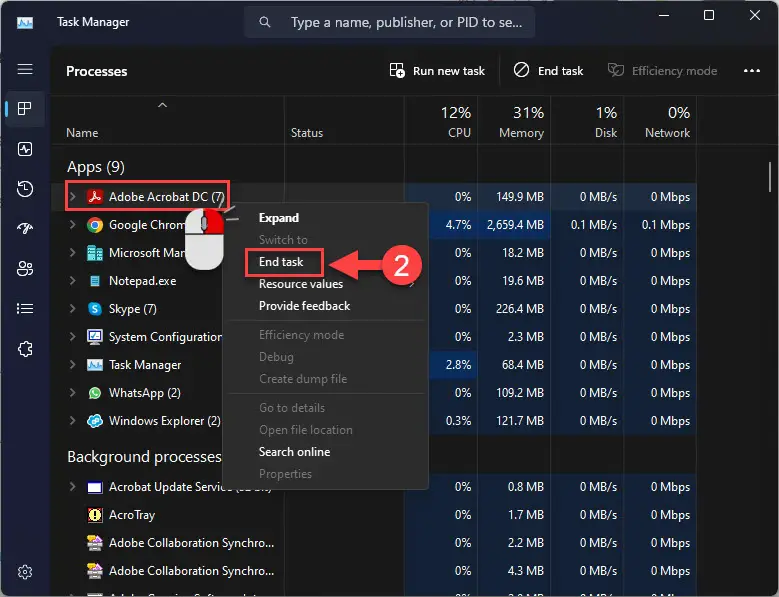Open the hamburger navigation menu
Image resolution: width=779 pixels, height=597 pixels.
pyautogui.click(x=25, y=69)
